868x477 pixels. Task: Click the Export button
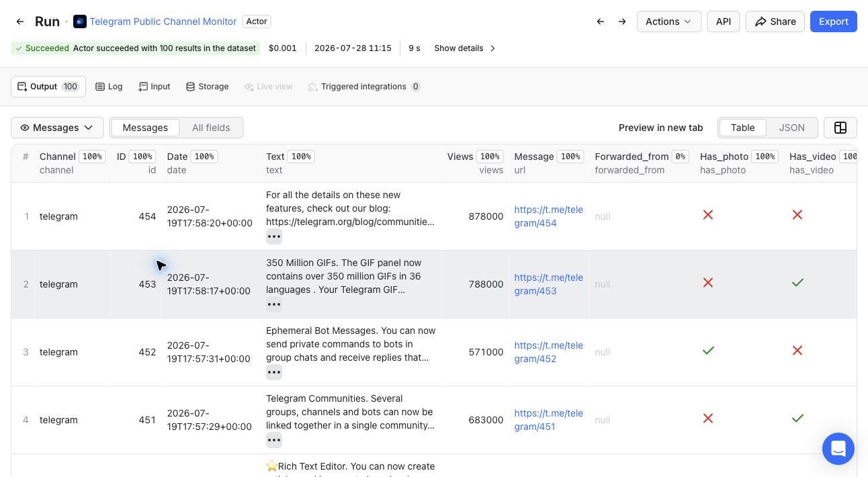(x=833, y=21)
